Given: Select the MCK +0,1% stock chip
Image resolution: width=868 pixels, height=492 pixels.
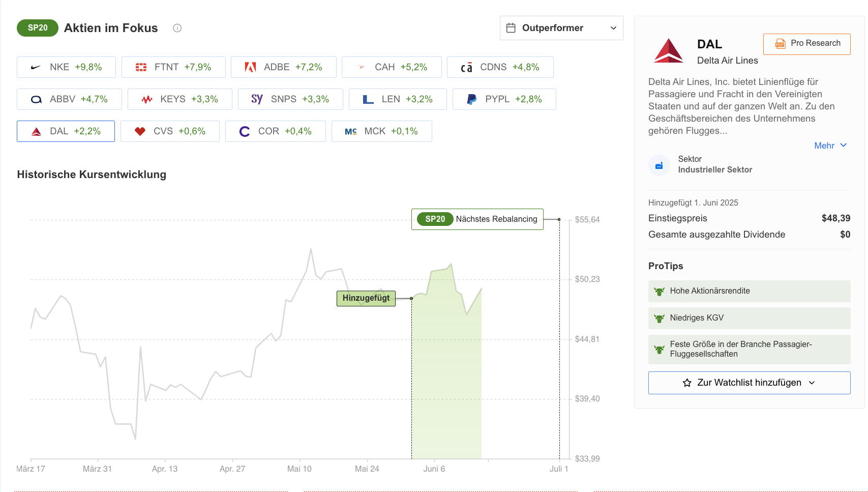Looking at the screenshot, I should 382,131.
